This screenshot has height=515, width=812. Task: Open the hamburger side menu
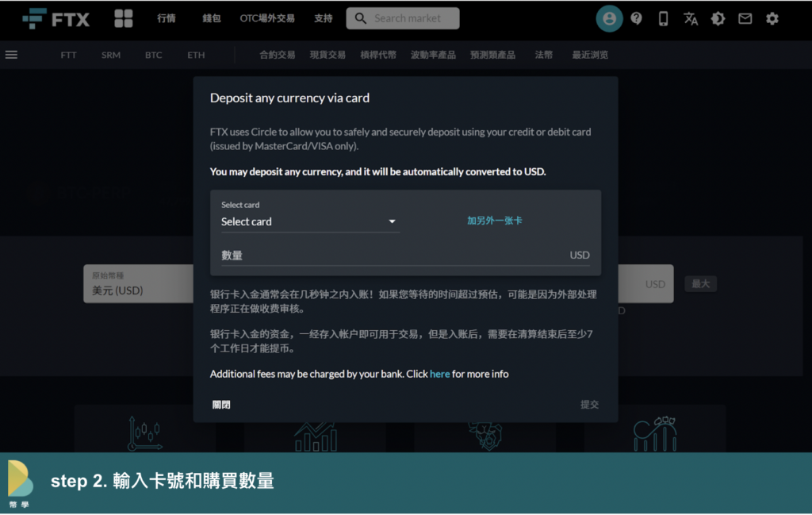tap(11, 55)
